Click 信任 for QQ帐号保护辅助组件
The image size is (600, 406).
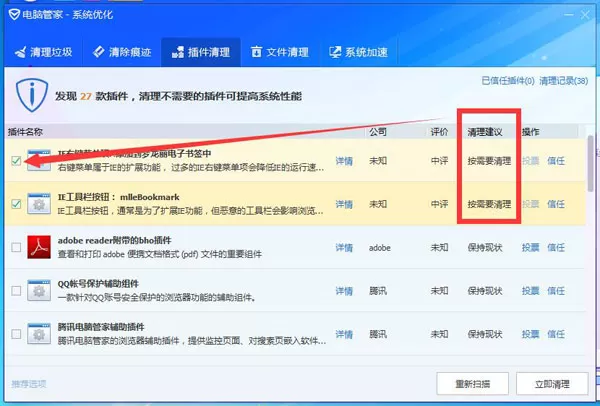556,291
